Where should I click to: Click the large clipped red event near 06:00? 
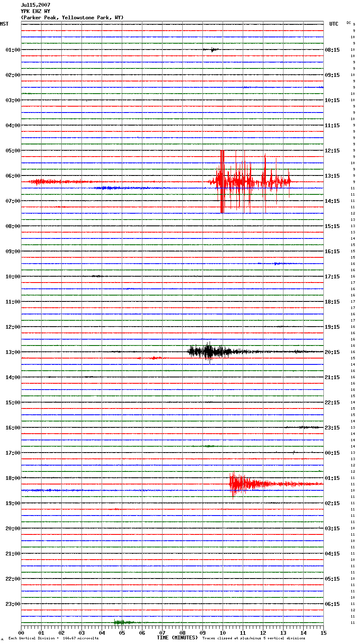250,182
